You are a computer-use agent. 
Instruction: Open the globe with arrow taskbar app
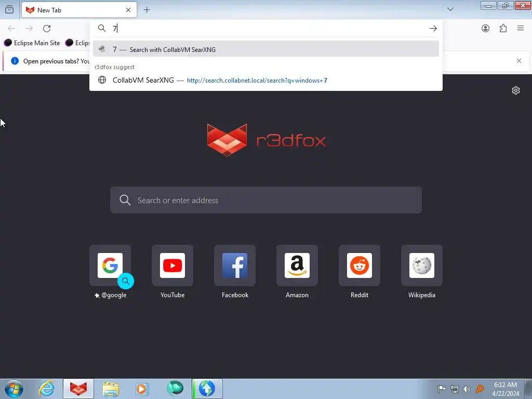click(x=207, y=389)
